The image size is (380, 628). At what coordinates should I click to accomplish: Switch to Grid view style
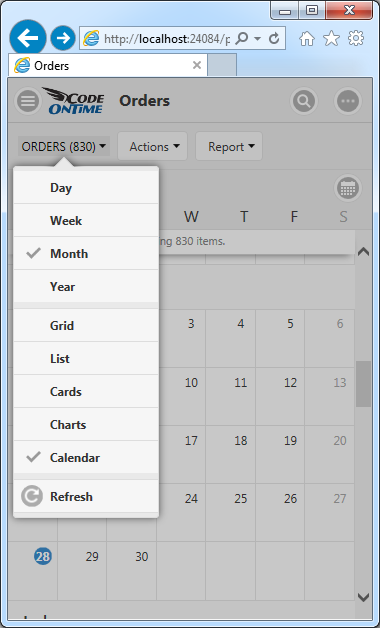coord(86,325)
